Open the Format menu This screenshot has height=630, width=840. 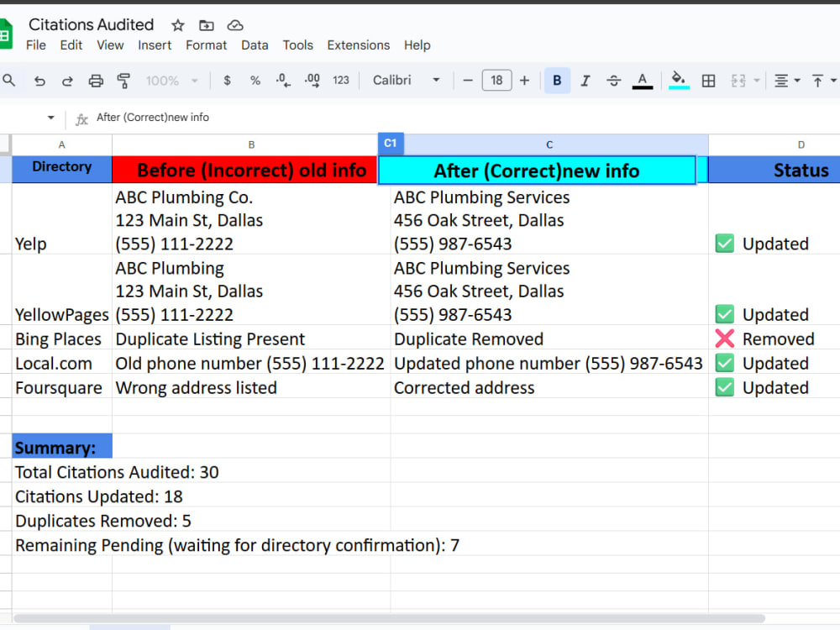coord(207,45)
